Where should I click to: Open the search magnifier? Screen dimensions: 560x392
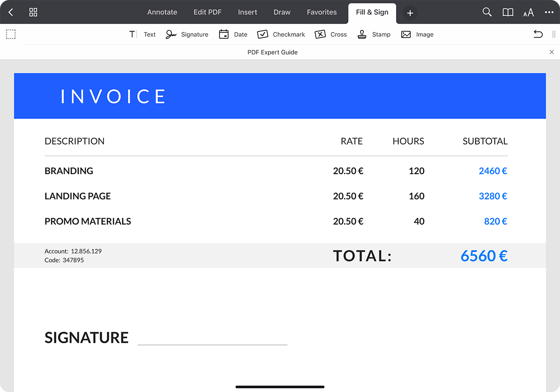487,12
